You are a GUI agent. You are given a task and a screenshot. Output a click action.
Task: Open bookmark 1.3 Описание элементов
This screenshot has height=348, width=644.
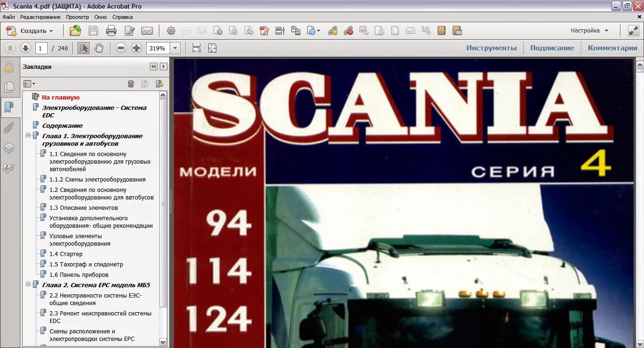click(x=83, y=208)
